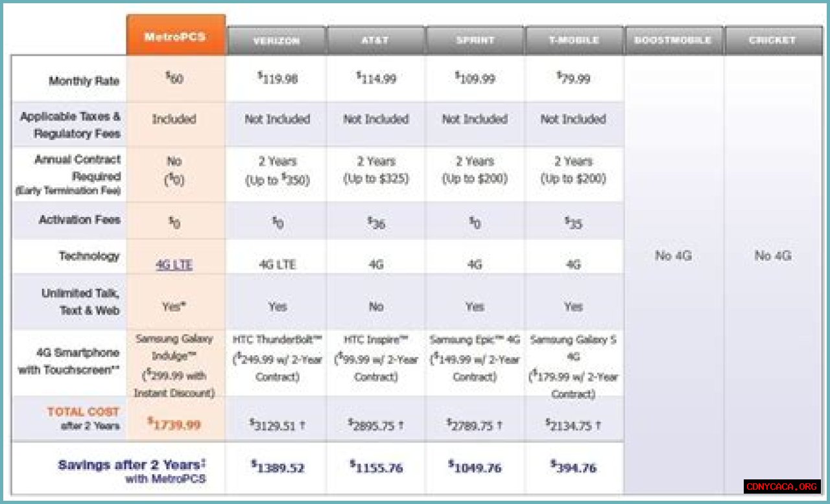Select the Samsung Galaxy Indulge cell

tap(174, 366)
